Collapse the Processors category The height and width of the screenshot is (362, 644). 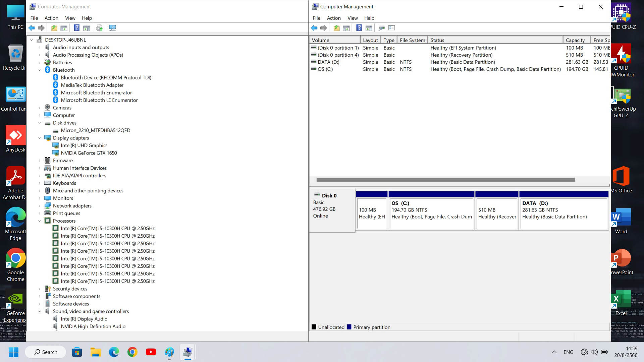tap(40, 221)
